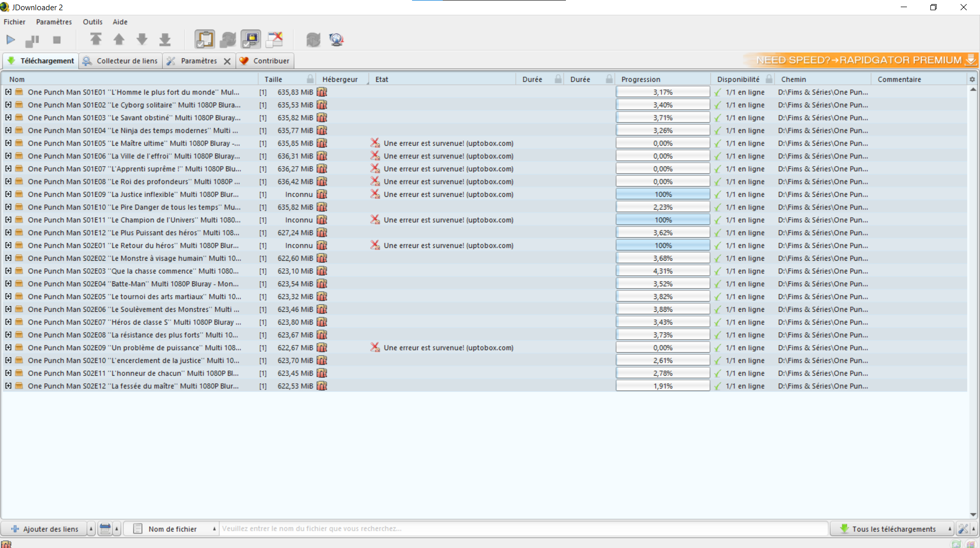
Task: Toggle lock on Disponibilité column
Action: 769,79
